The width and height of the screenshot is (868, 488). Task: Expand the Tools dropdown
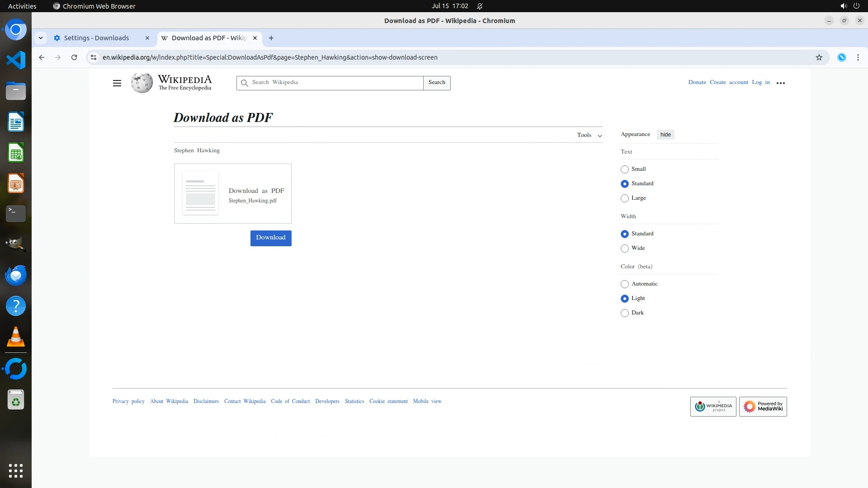pyautogui.click(x=589, y=135)
